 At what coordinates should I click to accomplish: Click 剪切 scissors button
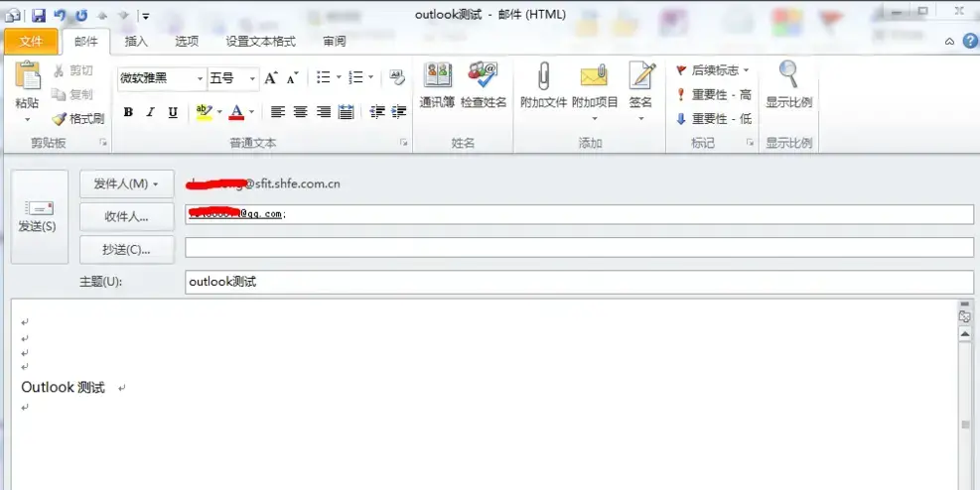coord(73,70)
